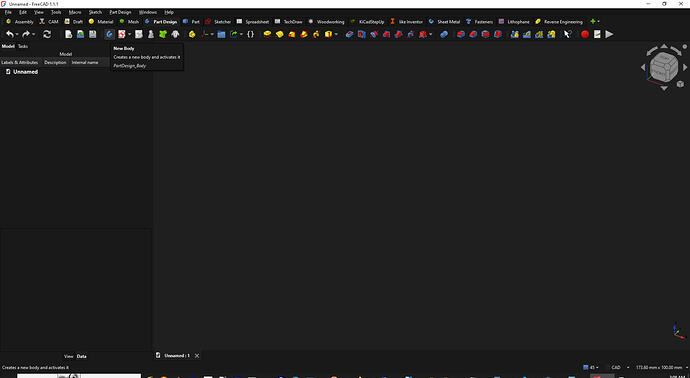Click the MultiTransform icon
690x378 pixels.
(x=551, y=34)
